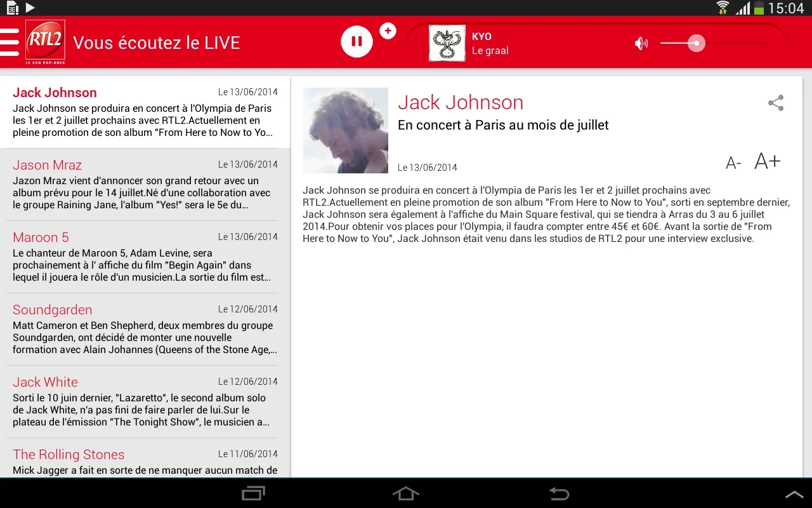Share the Jack Johnson article

click(776, 103)
